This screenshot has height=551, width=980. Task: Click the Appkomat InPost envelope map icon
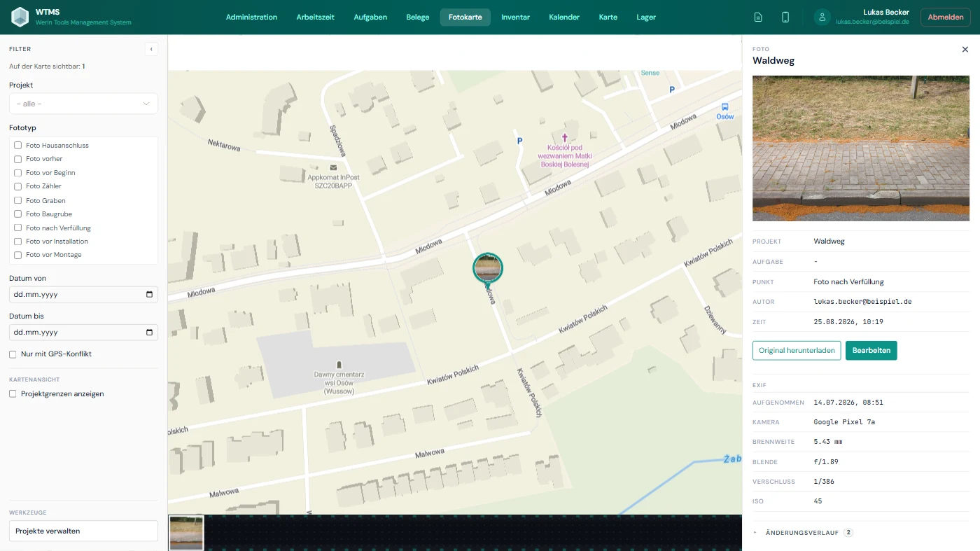[333, 168]
